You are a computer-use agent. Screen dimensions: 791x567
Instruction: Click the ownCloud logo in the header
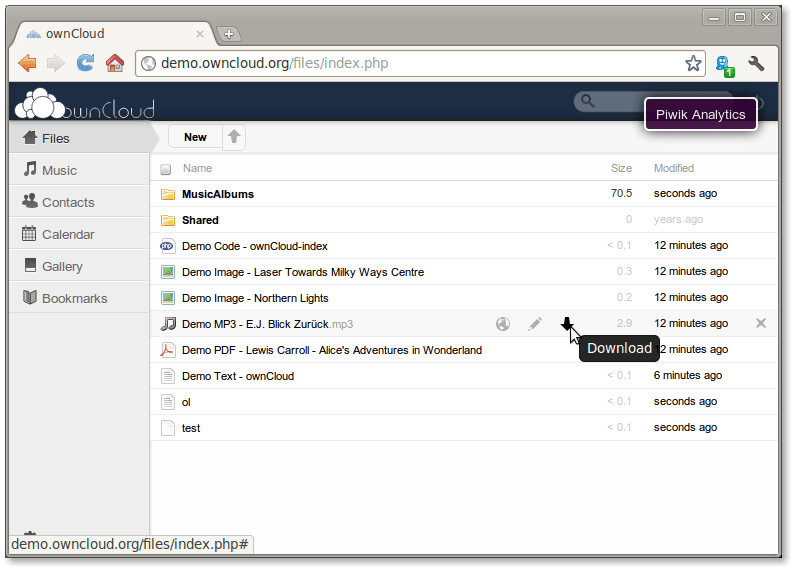85,104
